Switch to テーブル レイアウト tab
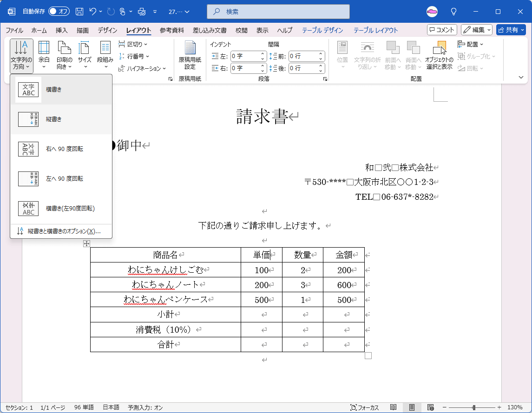The height and width of the screenshot is (413, 532). [375, 30]
